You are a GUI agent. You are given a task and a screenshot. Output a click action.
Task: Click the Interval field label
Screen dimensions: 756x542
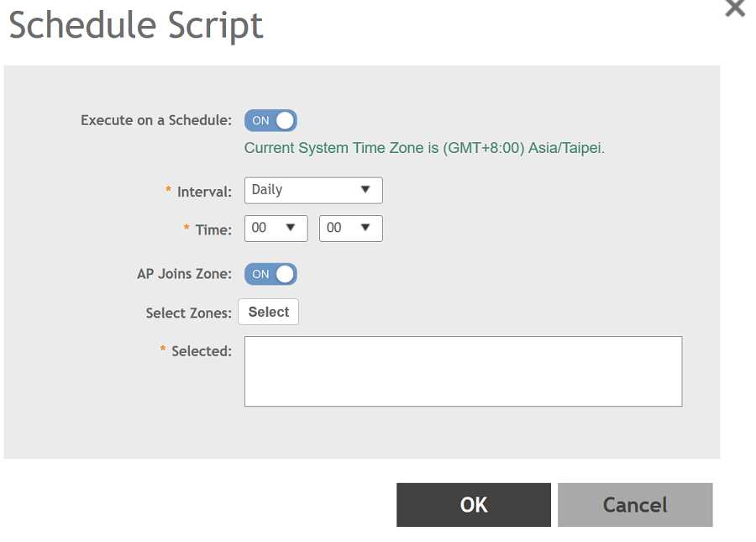[204, 192]
